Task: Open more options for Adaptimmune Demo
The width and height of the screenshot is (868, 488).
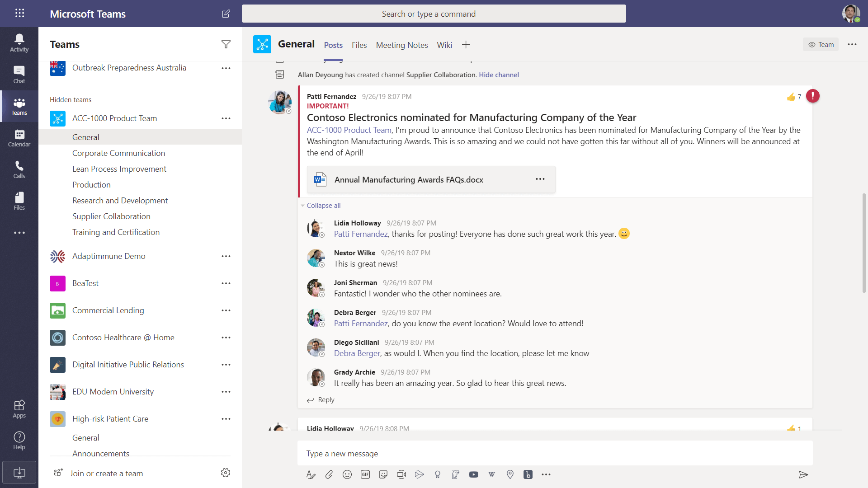Action: [x=226, y=256]
